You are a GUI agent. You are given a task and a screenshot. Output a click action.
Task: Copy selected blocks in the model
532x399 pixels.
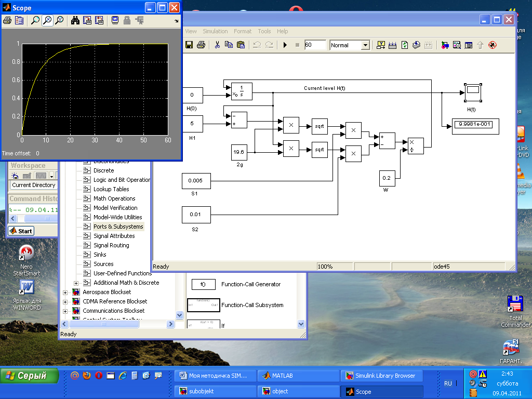coord(229,45)
